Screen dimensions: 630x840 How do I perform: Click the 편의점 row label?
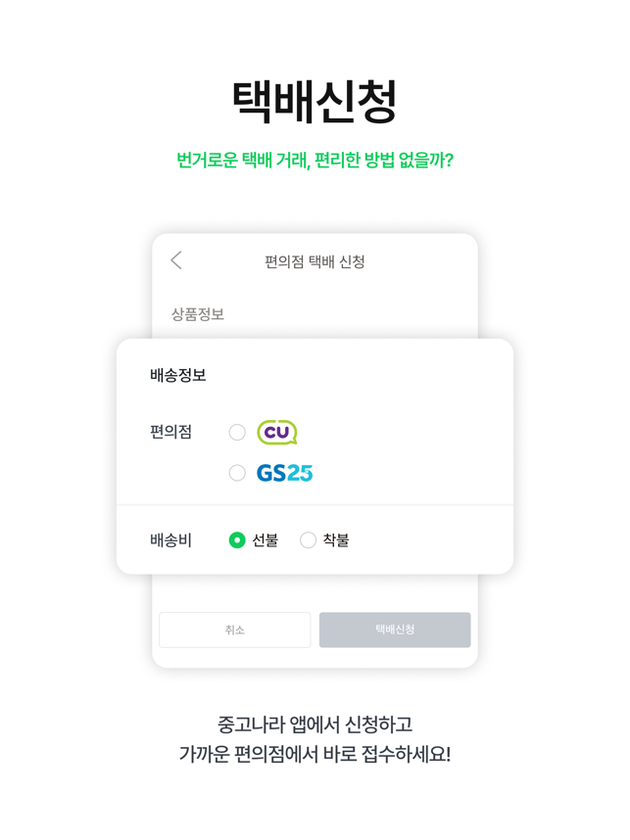tap(170, 432)
